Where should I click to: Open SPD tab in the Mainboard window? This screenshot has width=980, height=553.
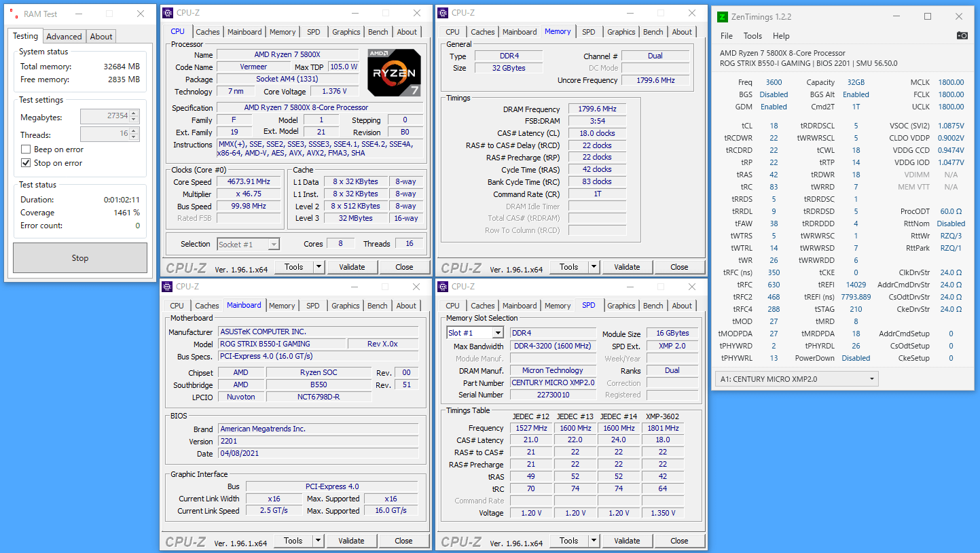tap(313, 306)
